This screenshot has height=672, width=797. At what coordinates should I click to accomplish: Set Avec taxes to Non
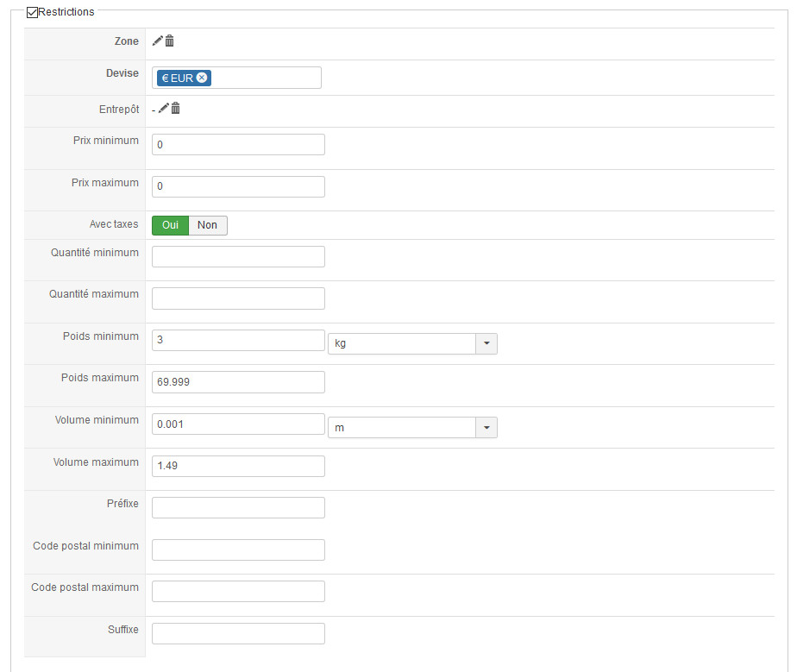(x=207, y=225)
